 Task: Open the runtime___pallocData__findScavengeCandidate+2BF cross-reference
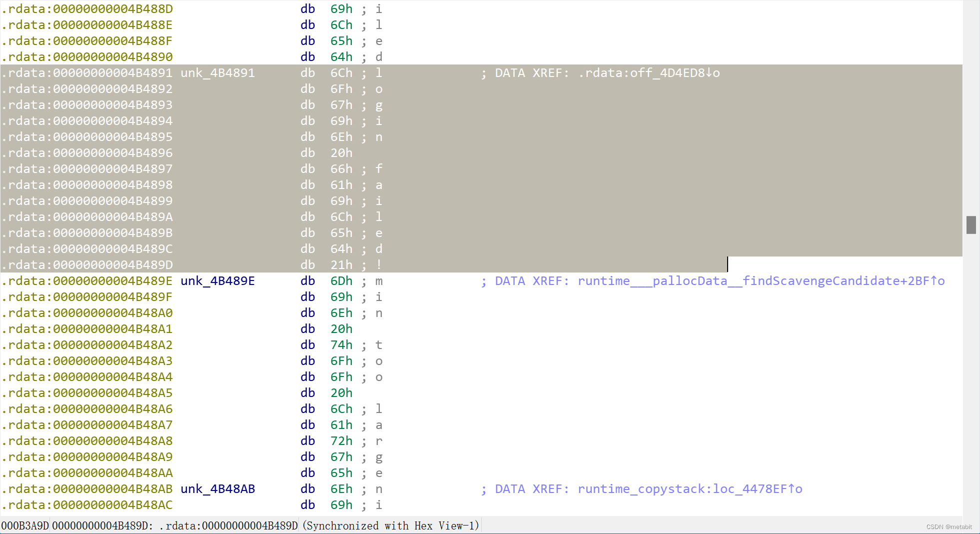pos(761,281)
